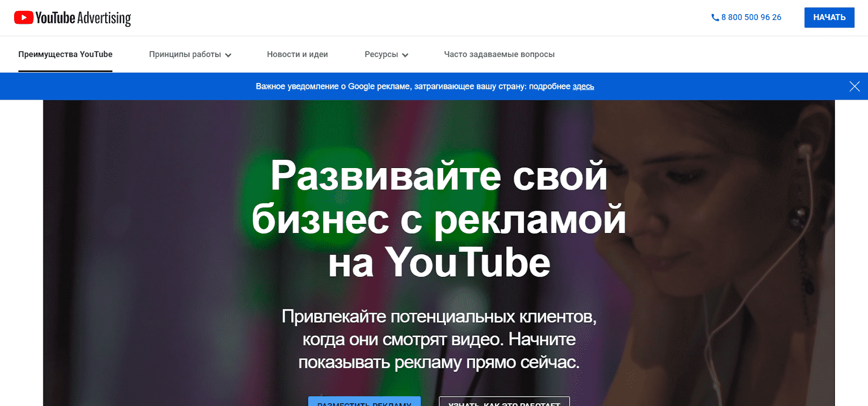
Task: Expand chevron next to Принципы работы
Action: pyautogui.click(x=228, y=55)
